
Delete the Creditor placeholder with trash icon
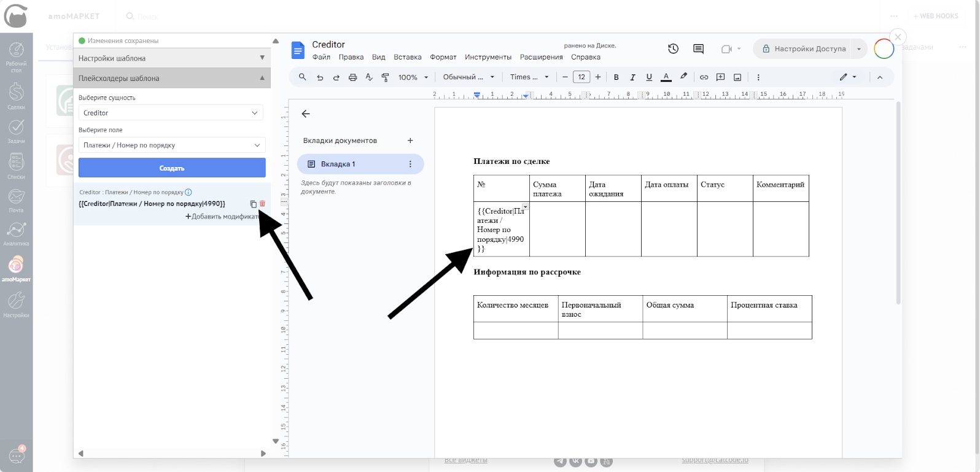263,204
